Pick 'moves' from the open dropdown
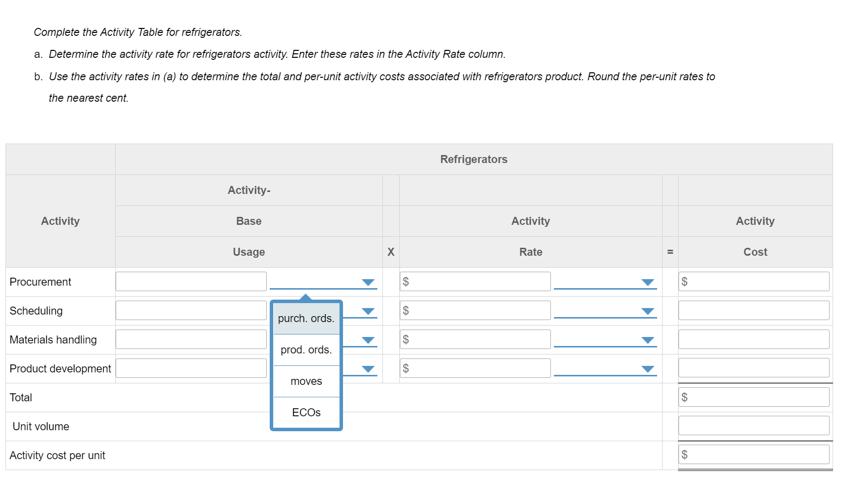This screenshot has height=504, width=863. (306, 381)
